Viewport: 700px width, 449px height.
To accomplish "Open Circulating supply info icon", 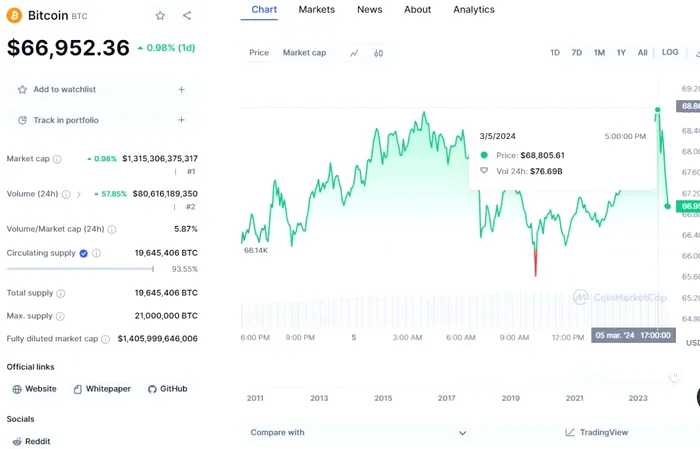I will [x=96, y=253].
